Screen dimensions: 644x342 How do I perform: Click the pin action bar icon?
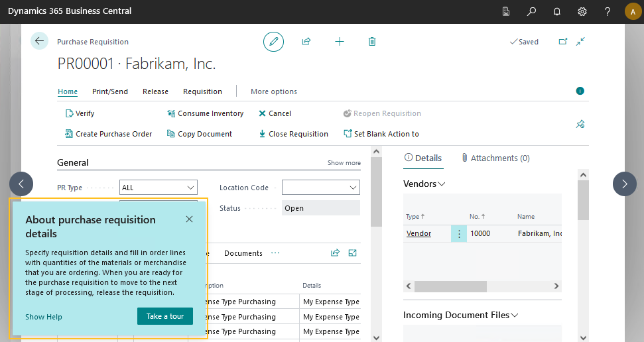580,124
